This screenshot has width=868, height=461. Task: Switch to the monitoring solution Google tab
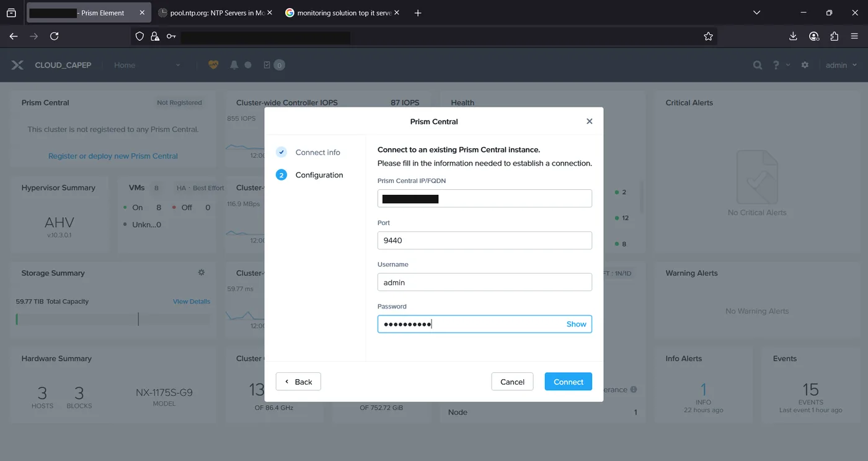tap(342, 12)
